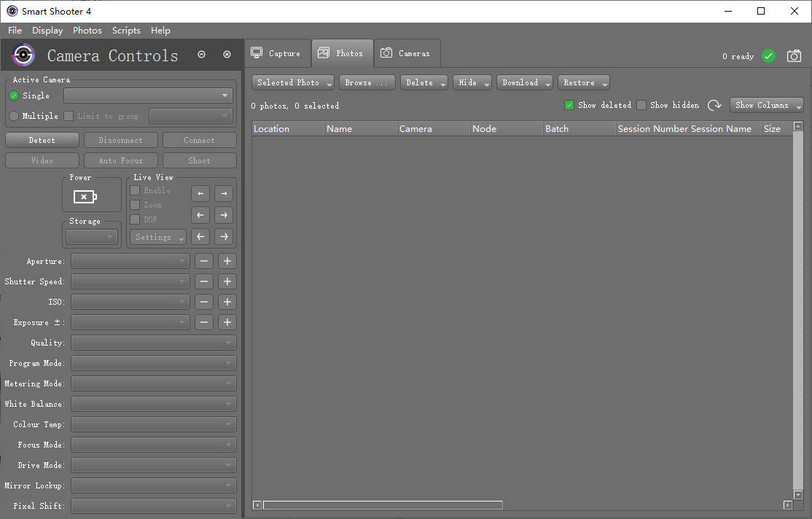The image size is (812, 519).
Task: Open the Storage dropdown
Action: point(92,237)
